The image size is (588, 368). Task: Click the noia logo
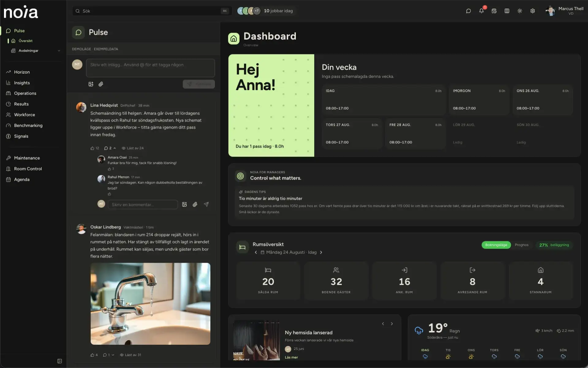point(21,12)
